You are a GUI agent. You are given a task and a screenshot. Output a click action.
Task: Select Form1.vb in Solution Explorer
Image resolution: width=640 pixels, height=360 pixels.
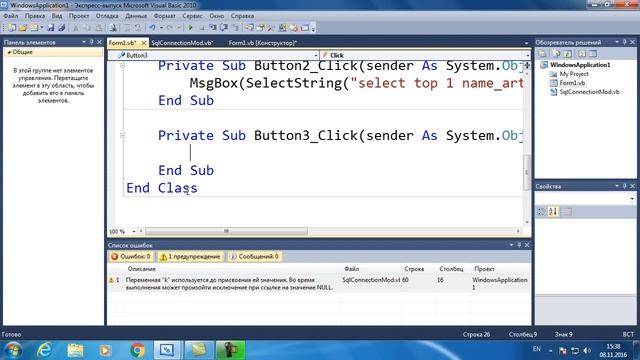[572, 83]
